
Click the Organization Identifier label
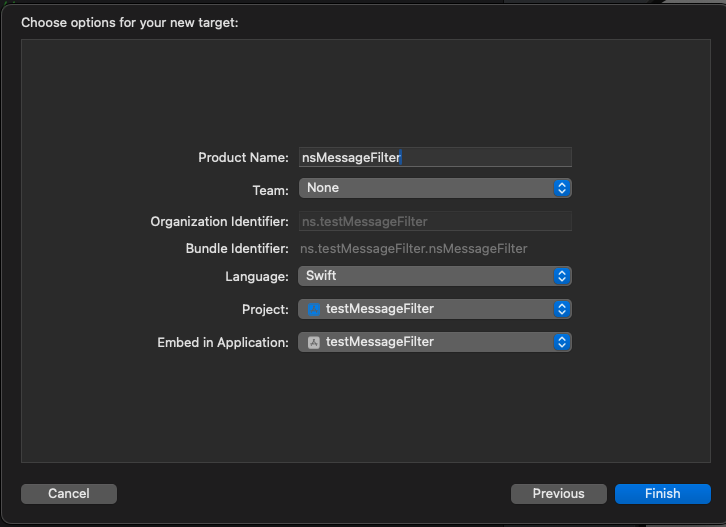(x=219, y=221)
